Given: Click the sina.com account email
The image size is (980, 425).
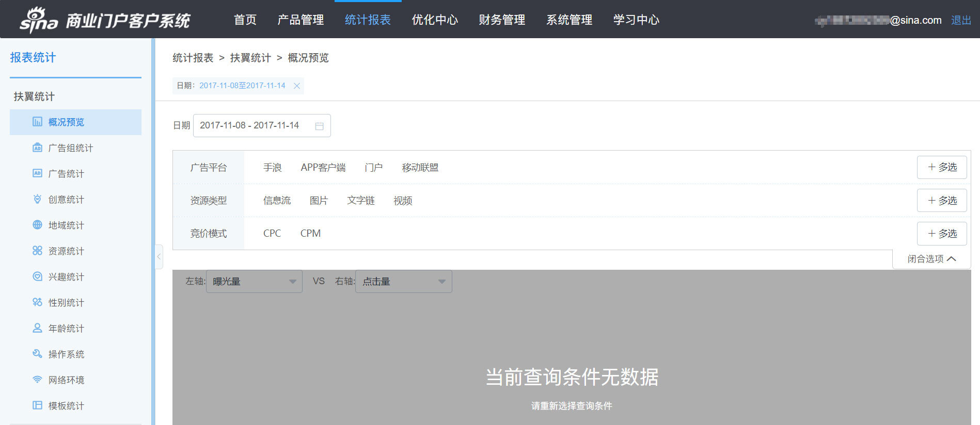Looking at the screenshot, I should tap(878, 20).
